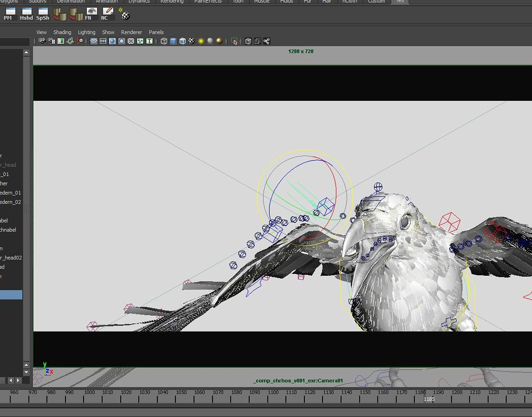Switch to the Rendering shelf tab
Viewport: 532px width, 417px height.
[x=172, y=1]
